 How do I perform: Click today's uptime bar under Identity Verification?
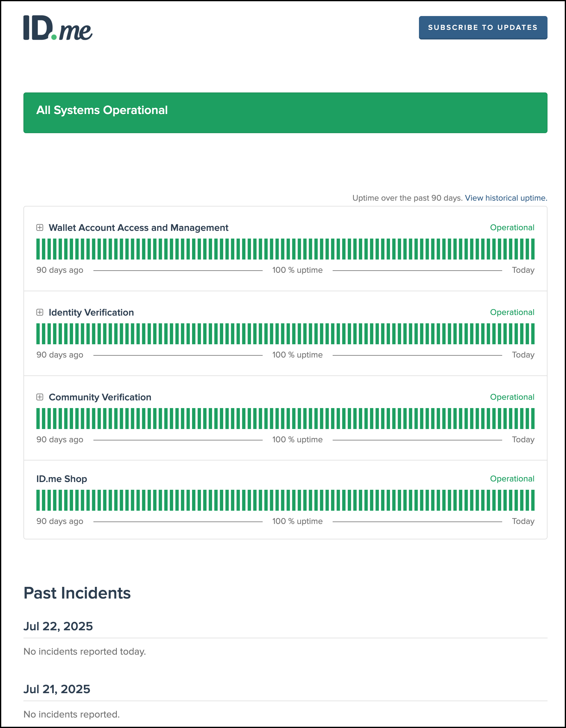(532, 333)
